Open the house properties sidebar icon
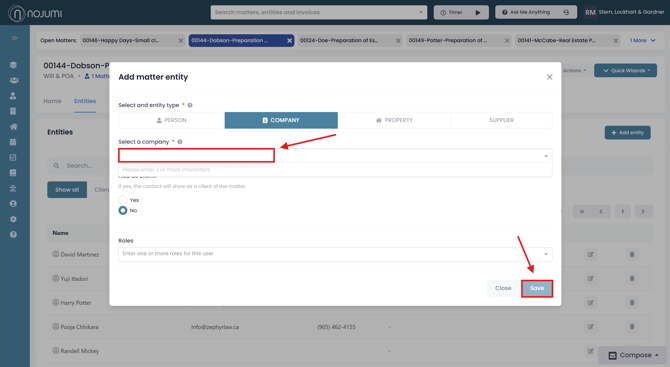This screenshot has width=670, height=367. click(x=13, y=126)
